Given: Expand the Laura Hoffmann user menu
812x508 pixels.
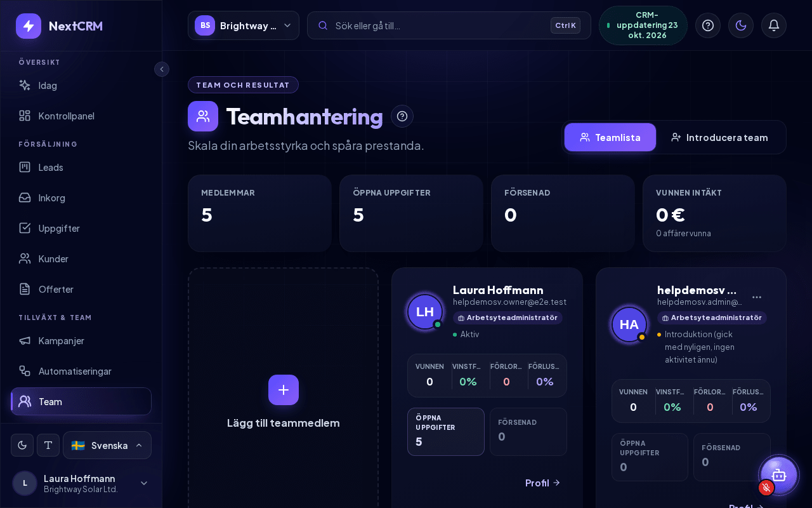Looking at the screenshot, I should (x=81, y=483).
